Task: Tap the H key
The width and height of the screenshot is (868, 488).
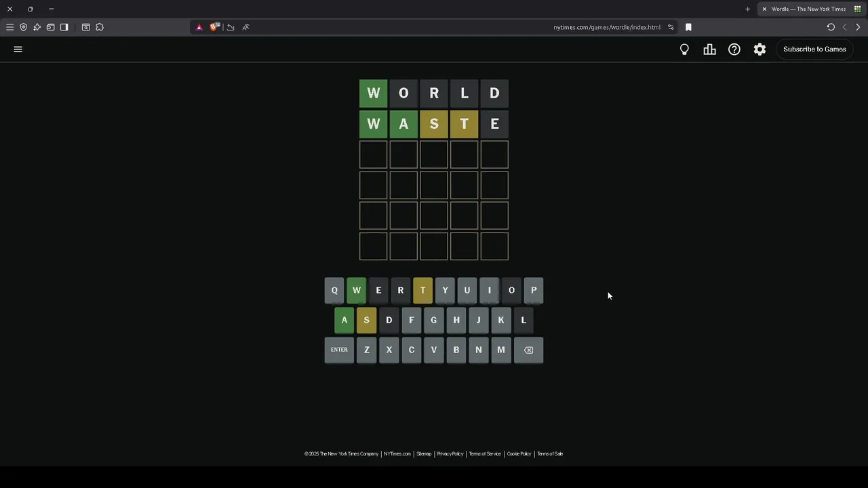Action: click(456, 320)
